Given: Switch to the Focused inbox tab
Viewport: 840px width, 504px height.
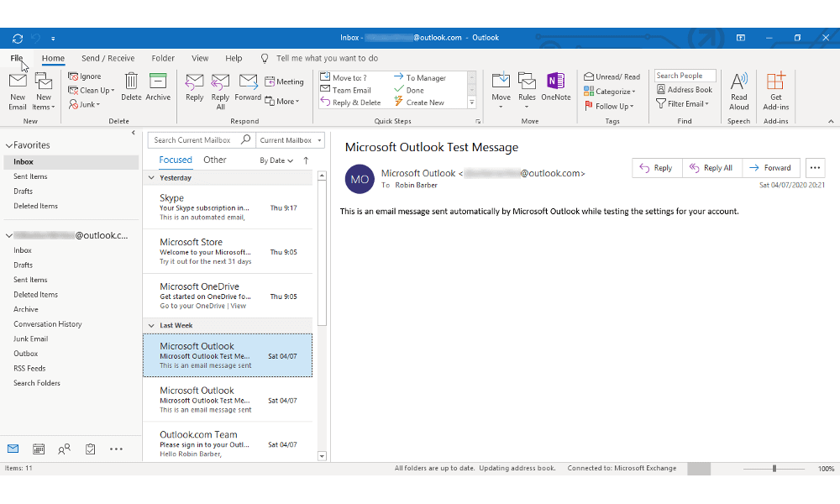Looking at the screenshot, I should pyautogui.click(x=176, y=160).
